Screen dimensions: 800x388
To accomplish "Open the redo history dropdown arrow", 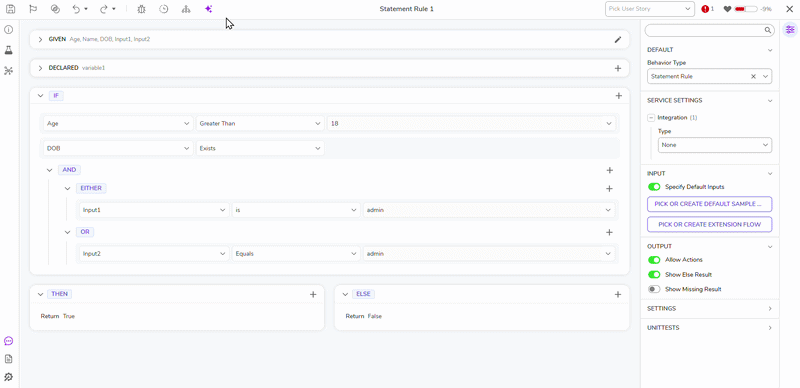I will tap(114, 9).
